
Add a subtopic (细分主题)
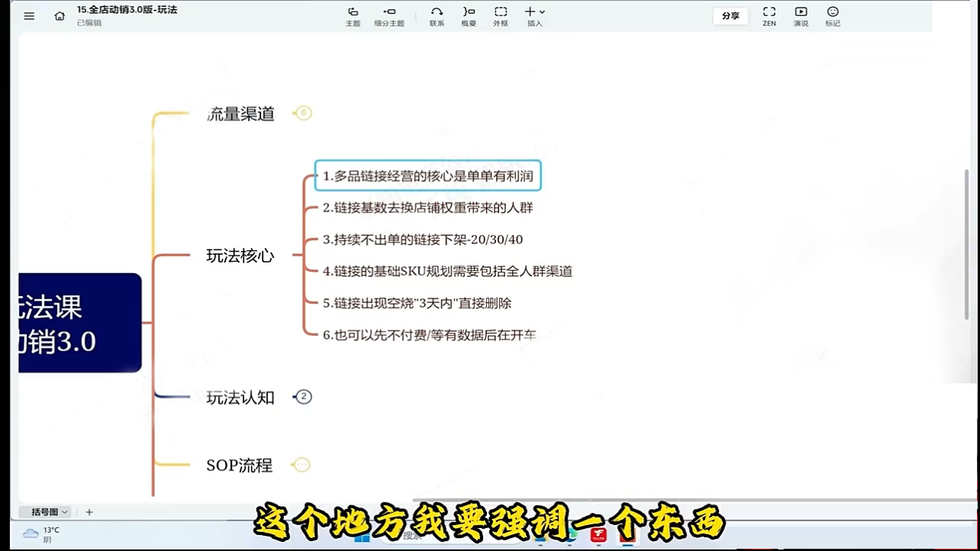pyautogui.click(x=389, y=15)
